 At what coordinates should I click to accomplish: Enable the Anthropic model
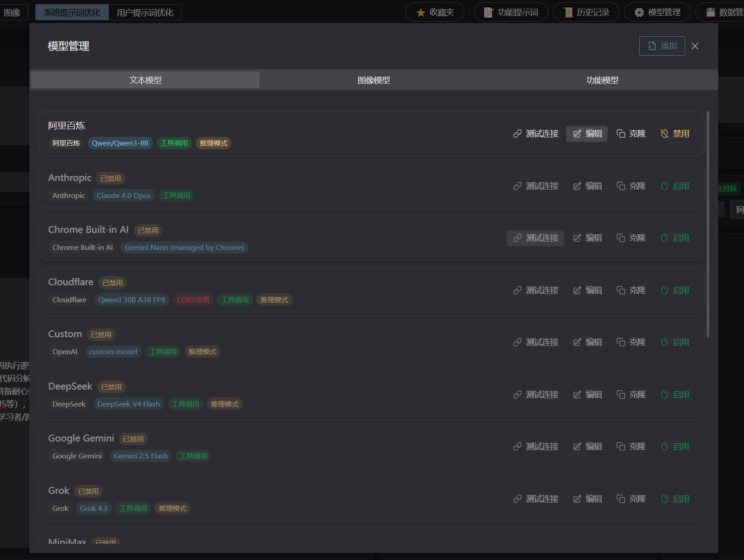[x=675, y=186]
